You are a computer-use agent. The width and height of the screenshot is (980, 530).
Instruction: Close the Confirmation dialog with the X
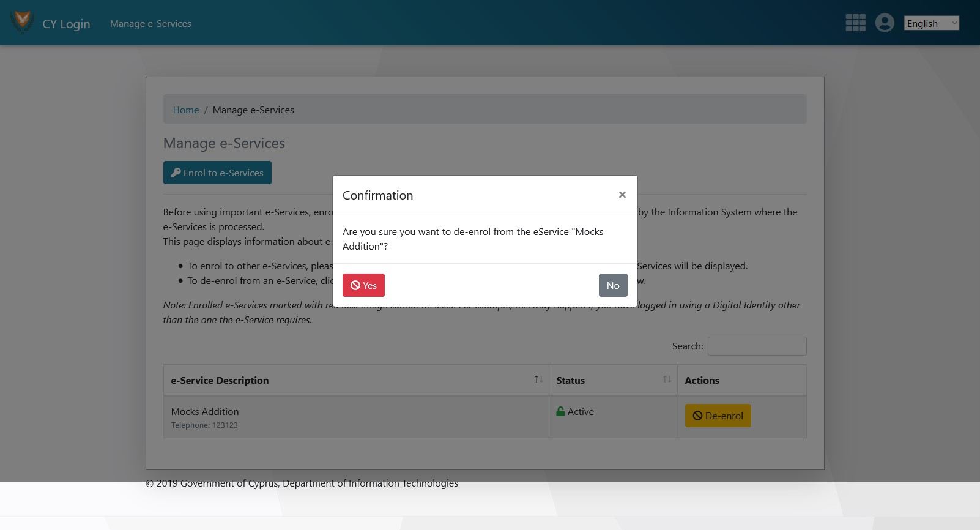[x=622, y=195]
